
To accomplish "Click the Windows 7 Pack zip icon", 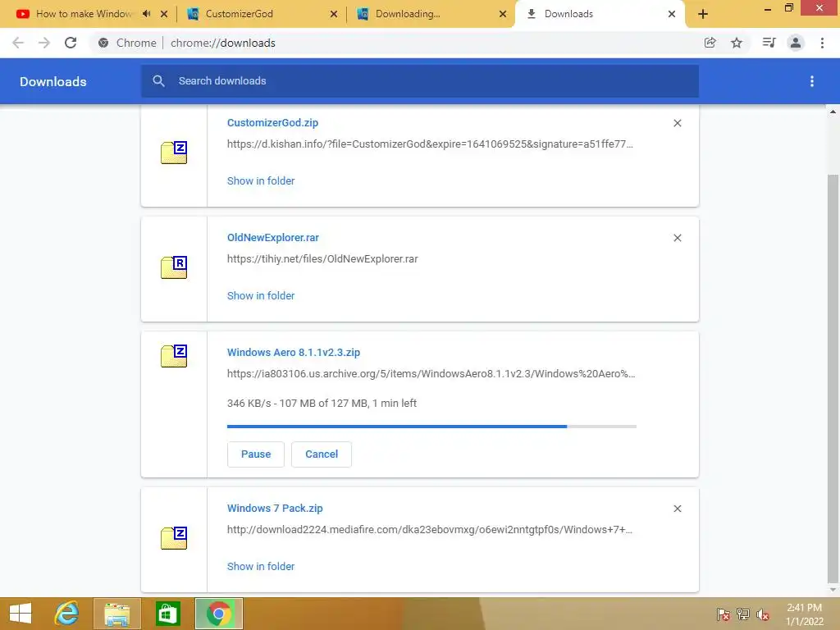I will click(174, 538).
